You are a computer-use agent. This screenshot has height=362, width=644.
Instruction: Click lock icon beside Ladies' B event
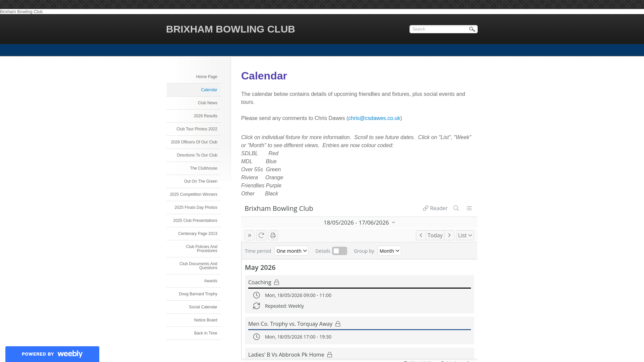pyautogui.click(x=330, y=355)
